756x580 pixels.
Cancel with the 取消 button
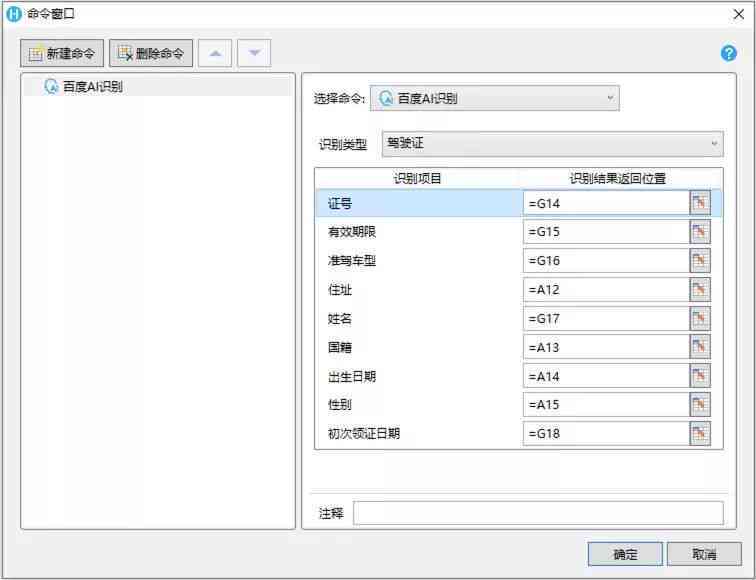click(x=704, y=554)
